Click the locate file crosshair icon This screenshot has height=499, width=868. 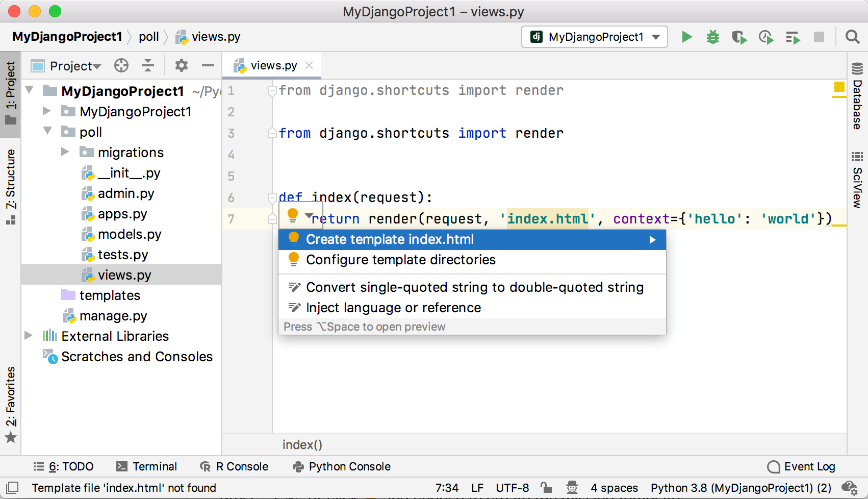pos(121,65)
